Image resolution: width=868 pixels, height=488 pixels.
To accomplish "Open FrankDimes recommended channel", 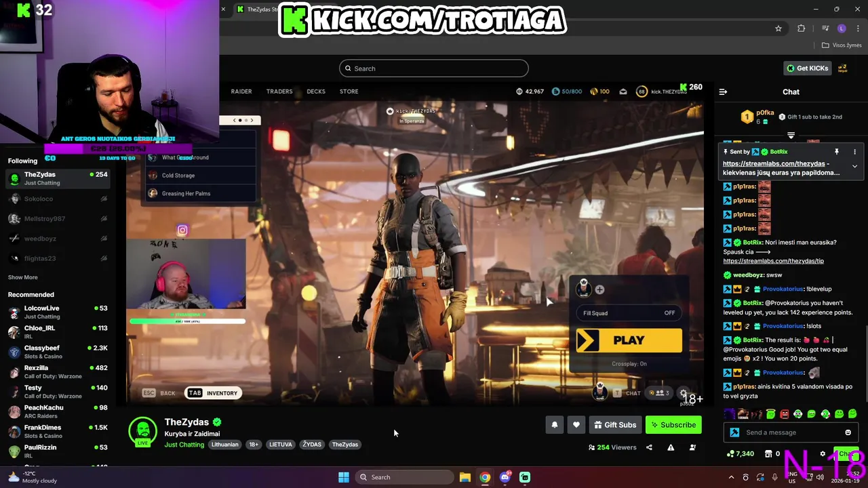I will 58,431.
